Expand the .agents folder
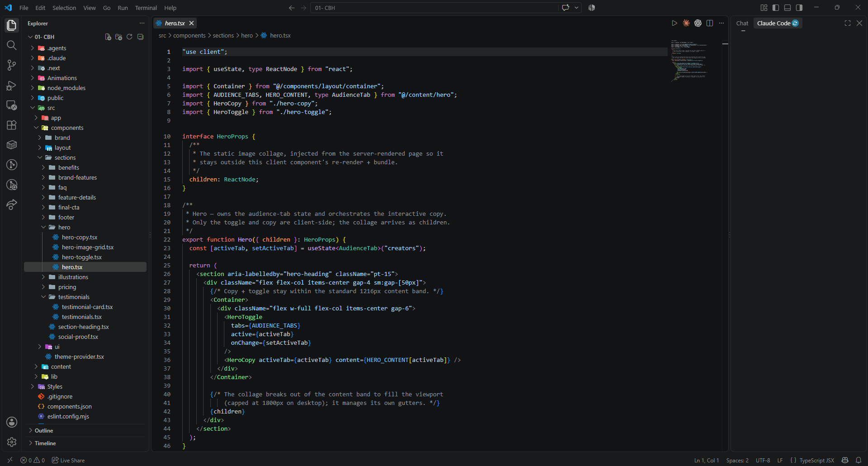Image resolution: width=868 pixels, height=466 pixels. [x=32, y=48]
